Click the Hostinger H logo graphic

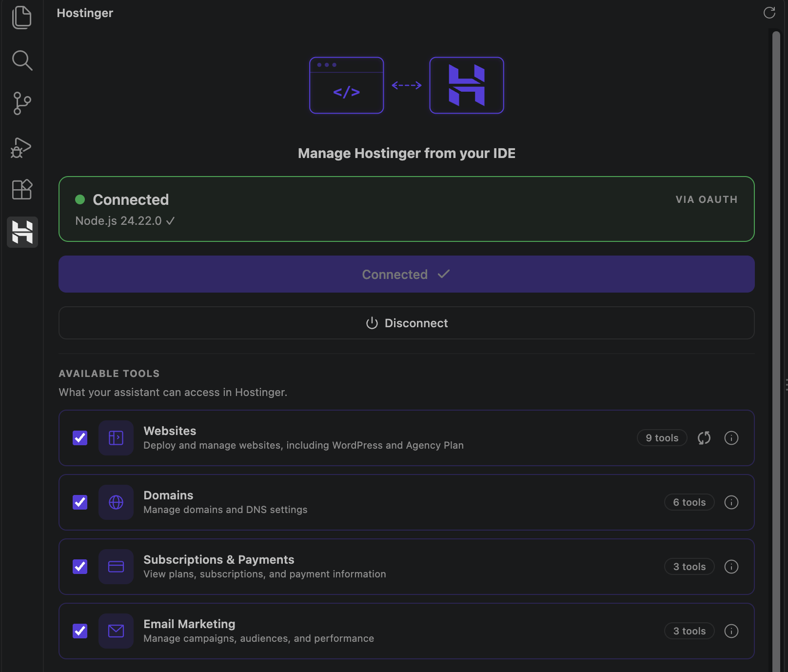[467, 85]
